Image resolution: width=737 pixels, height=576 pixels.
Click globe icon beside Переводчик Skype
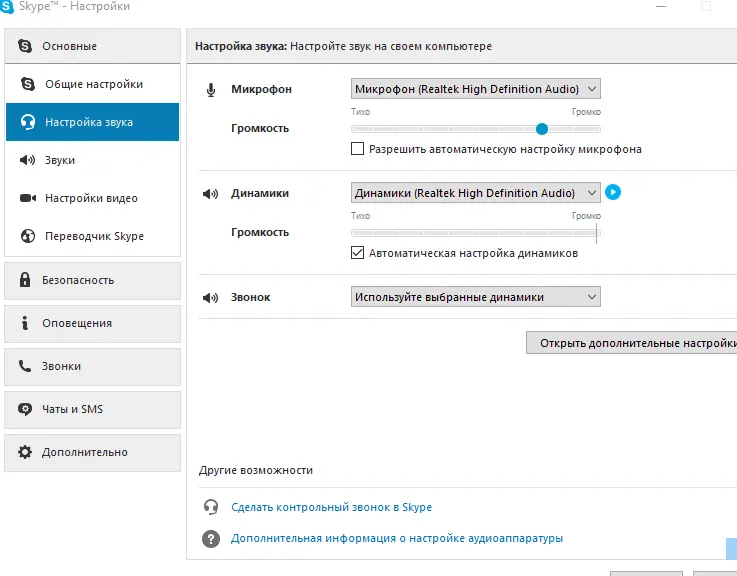point(28,236)
